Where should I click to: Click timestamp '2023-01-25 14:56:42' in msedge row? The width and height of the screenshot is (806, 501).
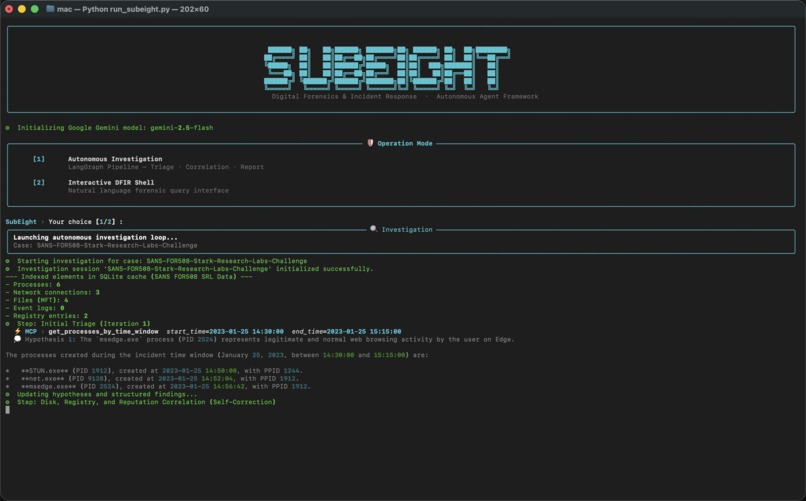pos(207,386)
